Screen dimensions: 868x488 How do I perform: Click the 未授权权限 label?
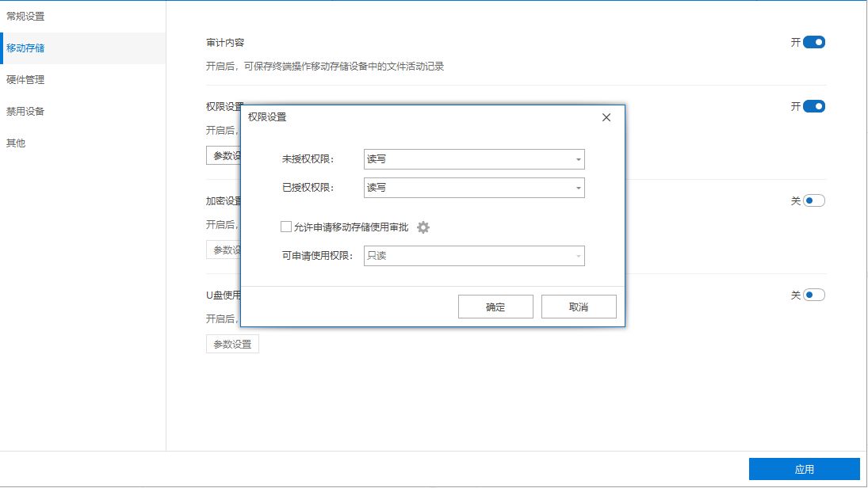[308, 159]
